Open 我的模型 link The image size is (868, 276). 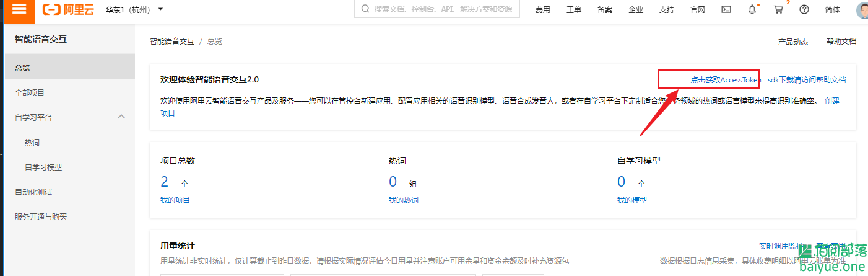coord(632,200)
